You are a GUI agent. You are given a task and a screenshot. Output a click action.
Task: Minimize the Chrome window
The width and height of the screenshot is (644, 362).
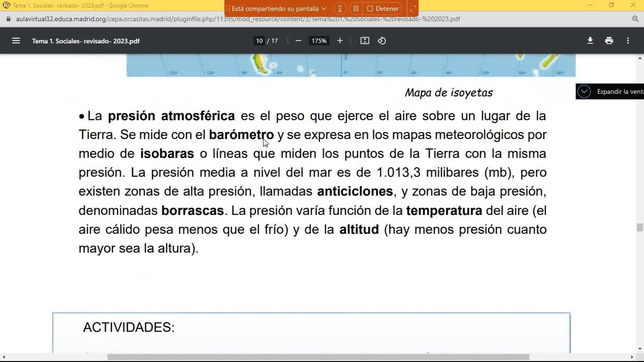tap(590, 5)
